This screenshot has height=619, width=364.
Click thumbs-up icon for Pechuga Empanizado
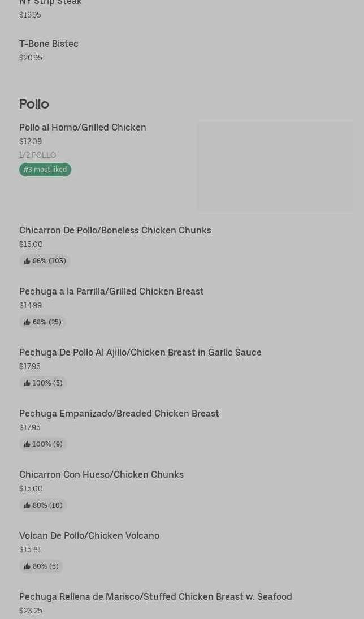click(x=27, y=444)
